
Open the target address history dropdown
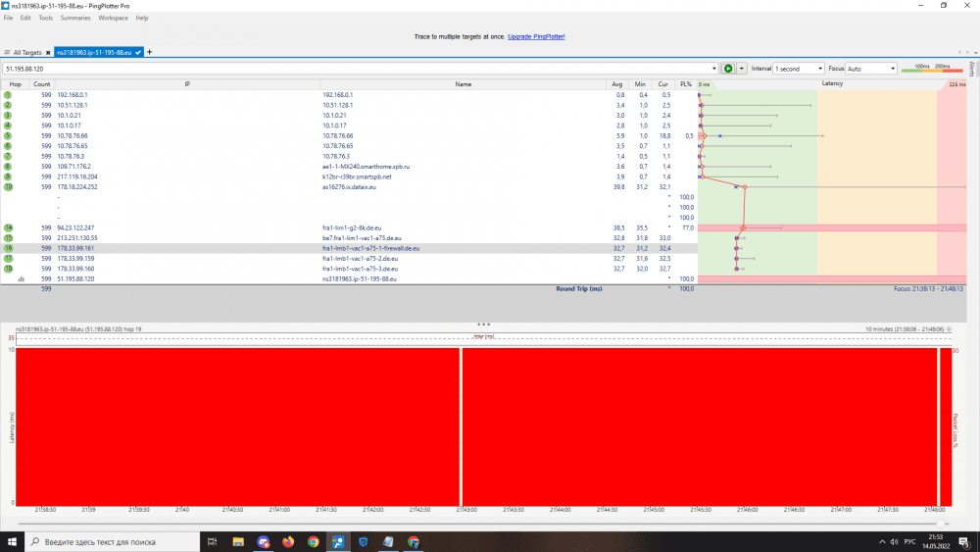click(x=713, y=69)
